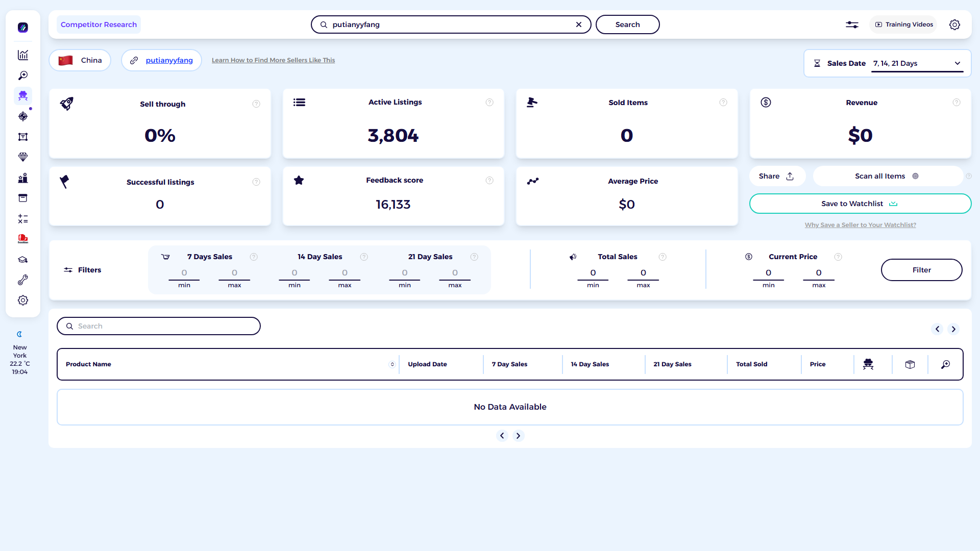
Task: Open the analytics chart icon in sidebar
Action: click(x=23, y=55)
